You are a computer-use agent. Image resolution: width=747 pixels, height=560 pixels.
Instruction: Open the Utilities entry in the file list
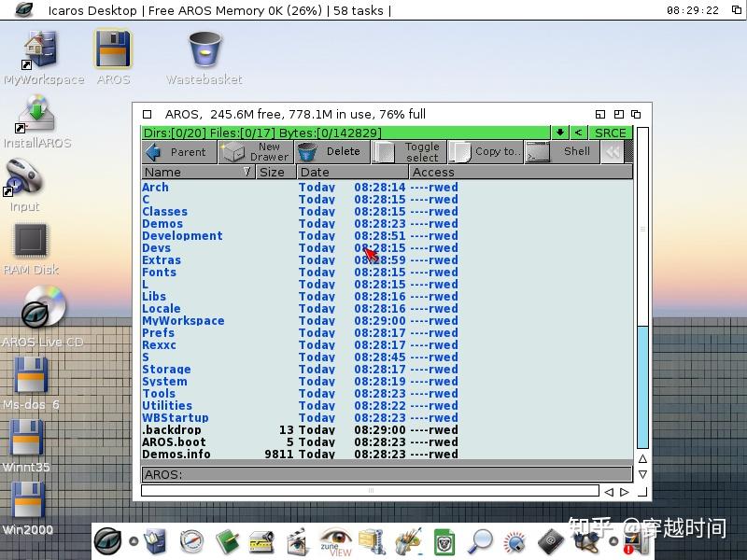coord(167,405)
